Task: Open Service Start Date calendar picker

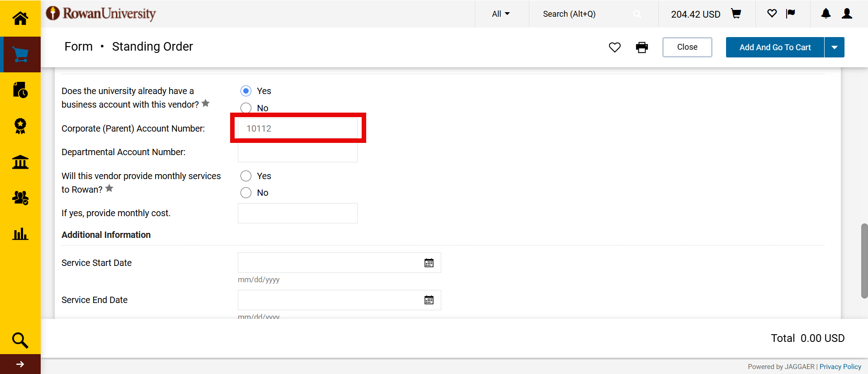Action: point(429,263)
